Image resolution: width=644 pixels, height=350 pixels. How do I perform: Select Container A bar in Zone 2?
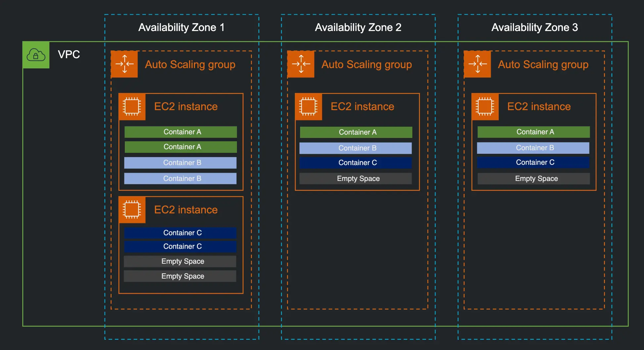(x=356, y=132)
